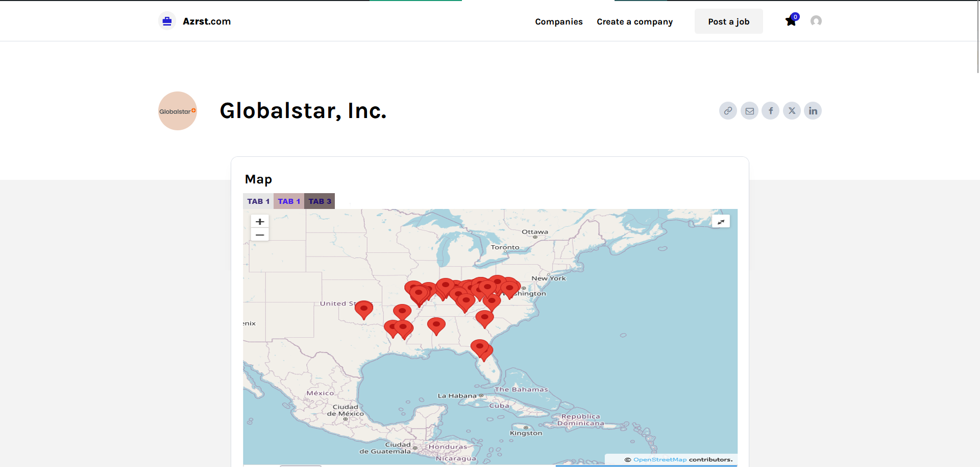
Task: Switch to the TAB 3 tab
Action: 320,201
